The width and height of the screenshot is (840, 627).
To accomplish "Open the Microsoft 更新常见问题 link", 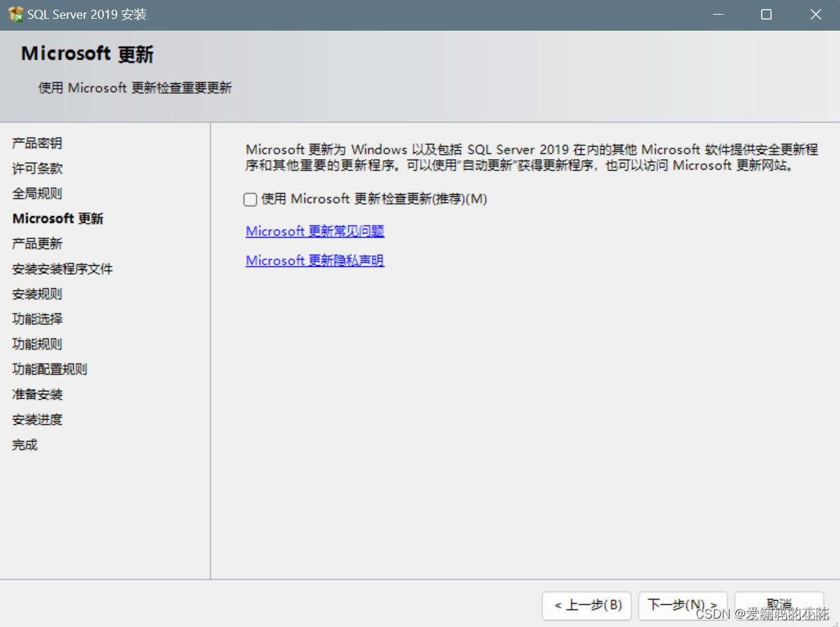I will coord(315,232).
